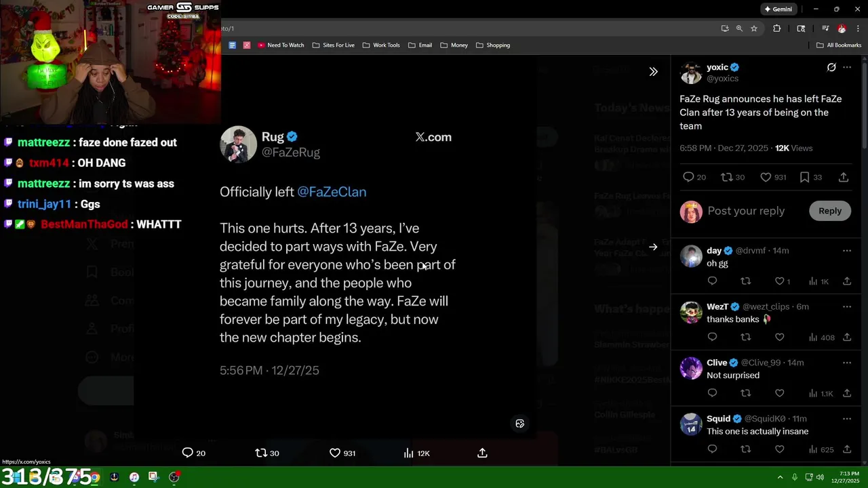Repost Clive's "Not surprised" reply
Viewport: 868px width, 488px height.
tap(746, 393)
